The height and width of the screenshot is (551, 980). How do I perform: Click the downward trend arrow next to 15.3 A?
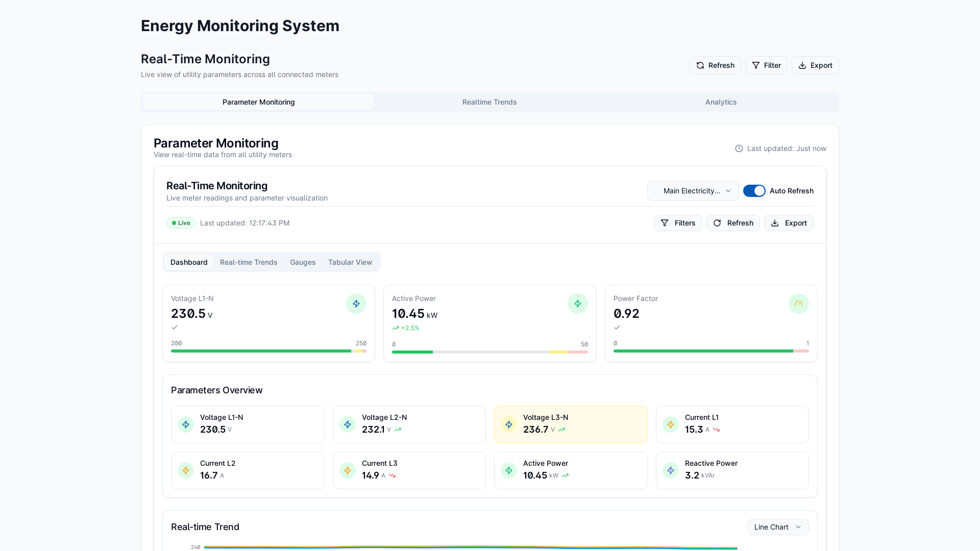point(716,430)
